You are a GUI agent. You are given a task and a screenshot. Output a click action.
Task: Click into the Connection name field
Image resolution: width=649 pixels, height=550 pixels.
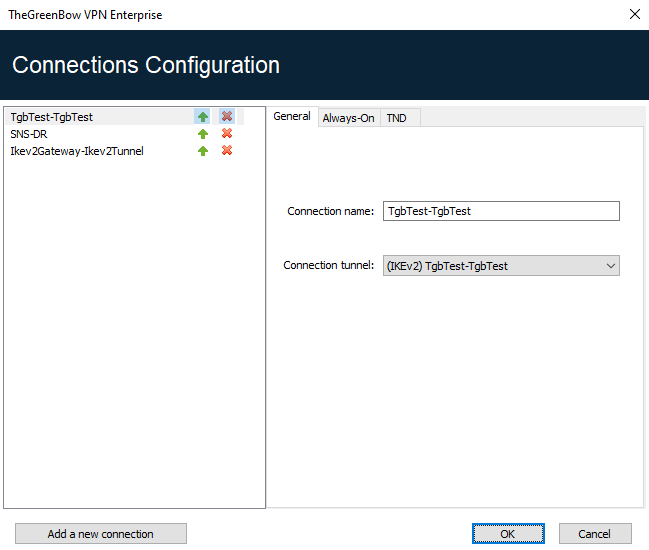(501, 211)
